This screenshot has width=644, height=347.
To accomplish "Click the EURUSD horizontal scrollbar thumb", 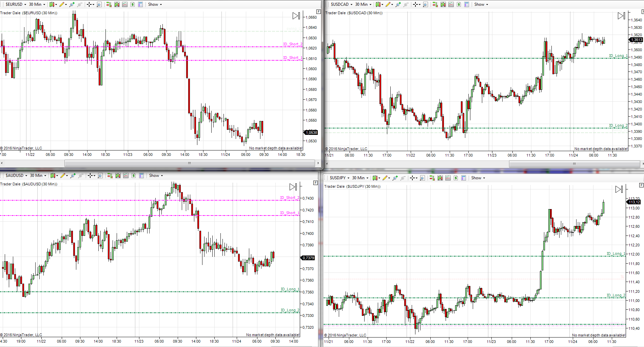I will (190, 163).
